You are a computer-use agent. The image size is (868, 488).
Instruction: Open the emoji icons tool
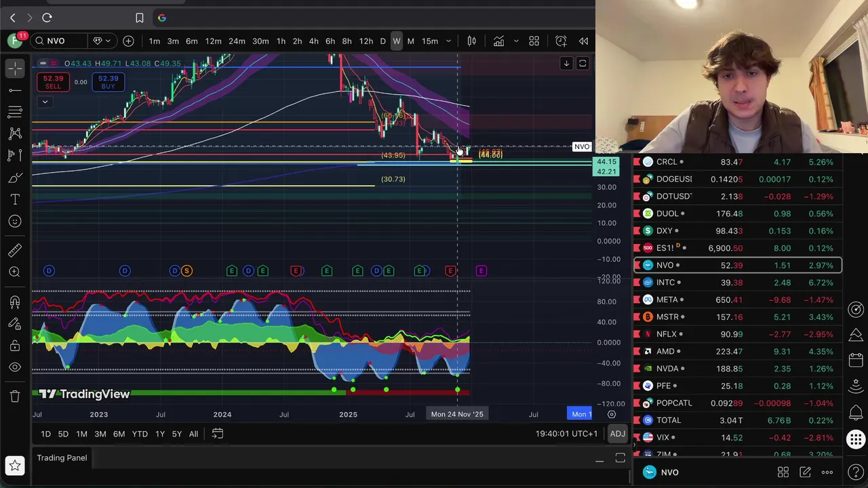point(15,221)
